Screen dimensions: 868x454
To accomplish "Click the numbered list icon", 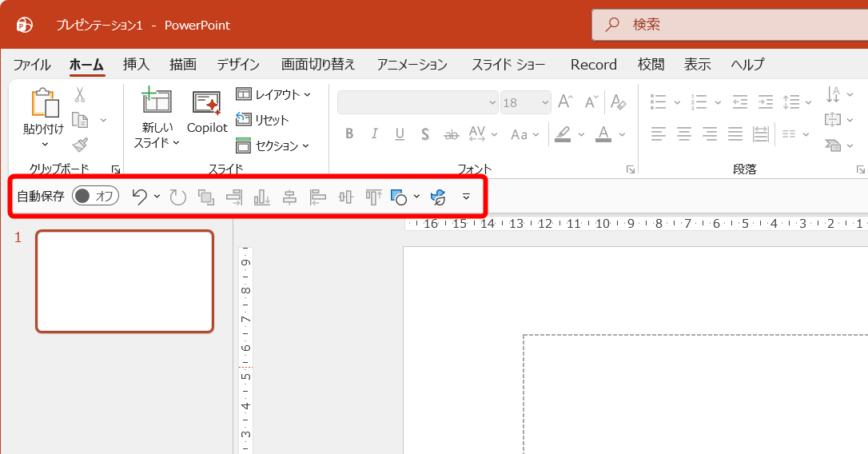I will [699, 102].
